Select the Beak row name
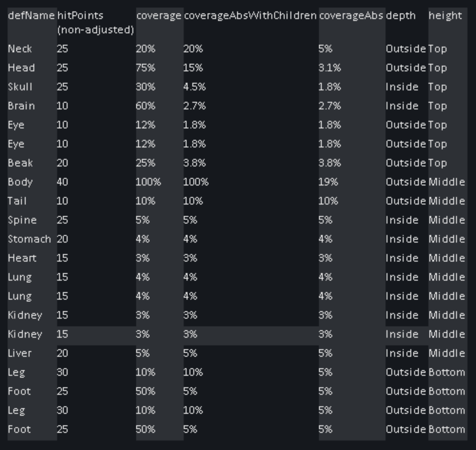This screenshot has width=476, height=450. 20,163
